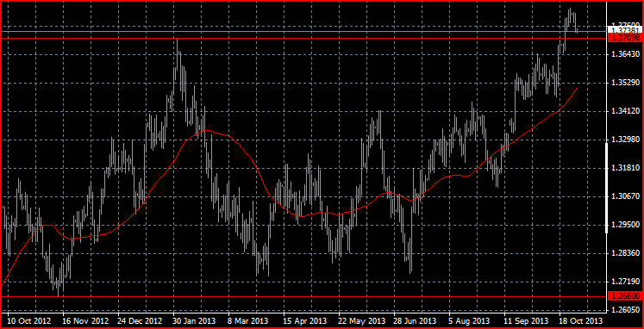The width and height of the screenshot is (644, 329).
Task: Click the 15 Apr 2013 date label
Action: (305, 320)
